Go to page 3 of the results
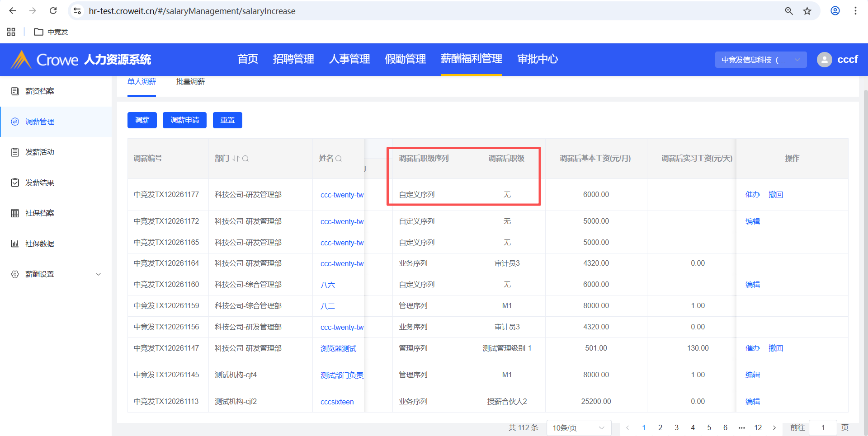 click(x=676, y=427)
